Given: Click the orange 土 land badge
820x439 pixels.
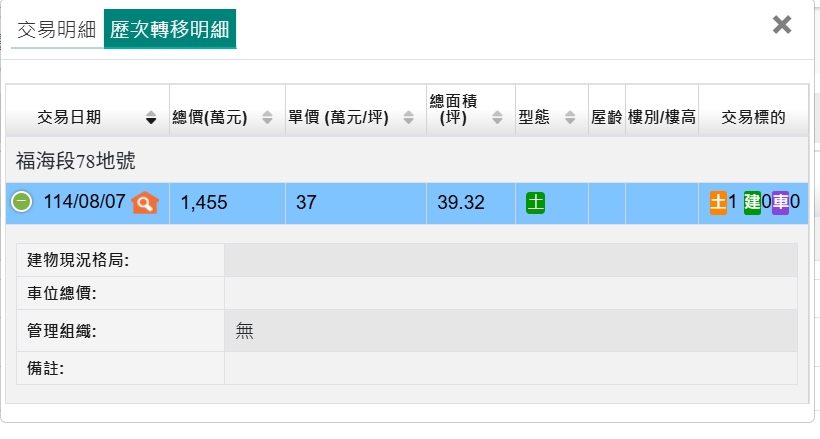Looking at the screenshot, I should point(718,202).
